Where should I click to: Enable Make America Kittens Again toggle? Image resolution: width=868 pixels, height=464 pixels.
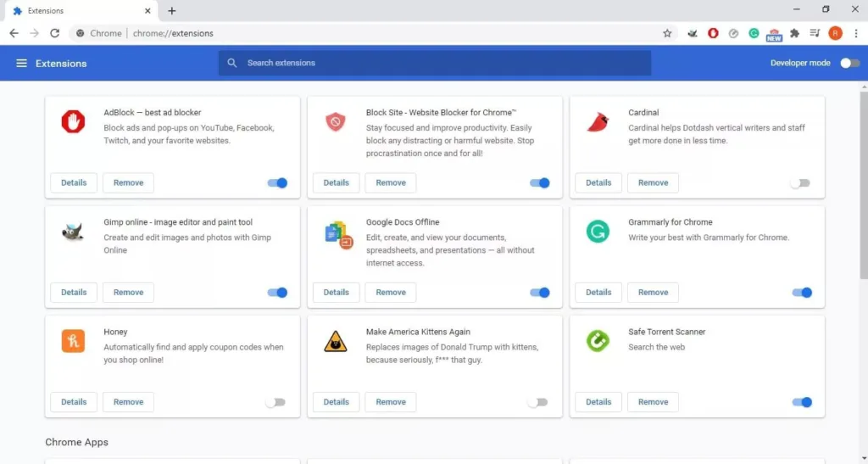tap(537, 402)
